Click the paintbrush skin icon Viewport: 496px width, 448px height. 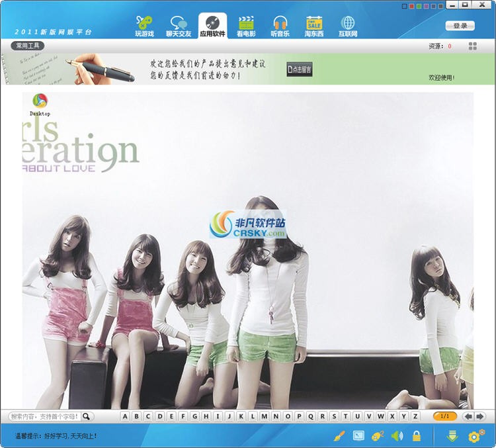339,436
